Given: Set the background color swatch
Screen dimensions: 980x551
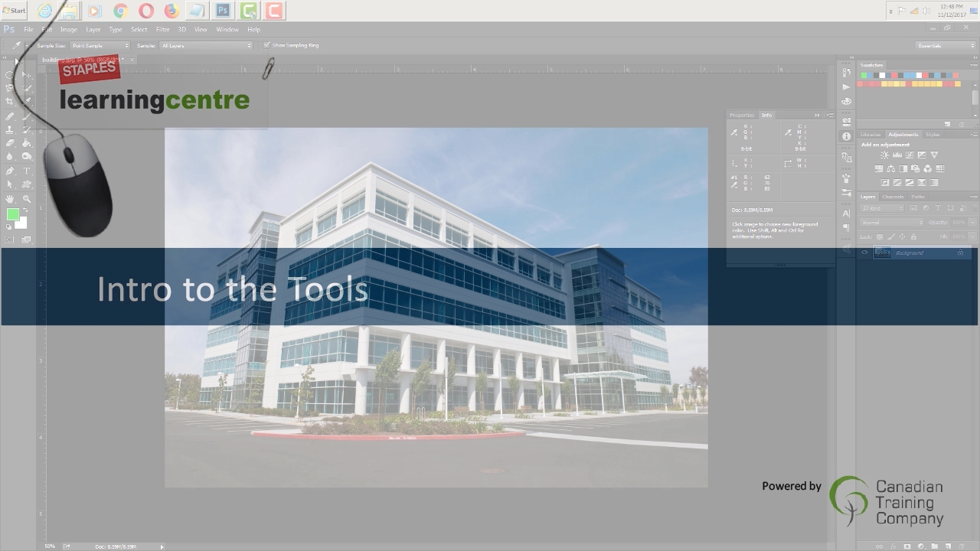Looking at the screenshot, I should 22,224.
